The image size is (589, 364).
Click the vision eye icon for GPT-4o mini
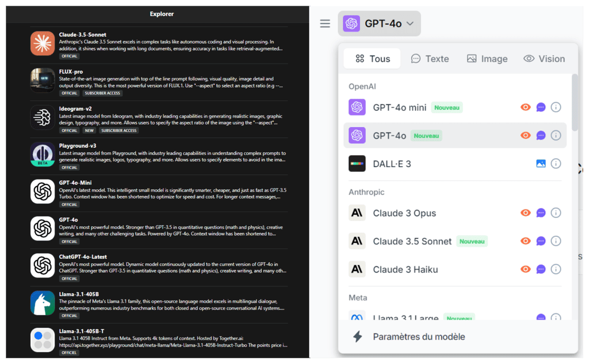coord(526,107)
